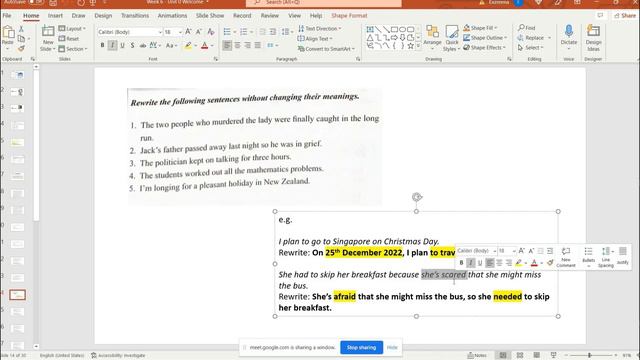This screenshot has height=360, width=640.
Task: Apply text shadow in the ribbon
Action: (132, 45)
